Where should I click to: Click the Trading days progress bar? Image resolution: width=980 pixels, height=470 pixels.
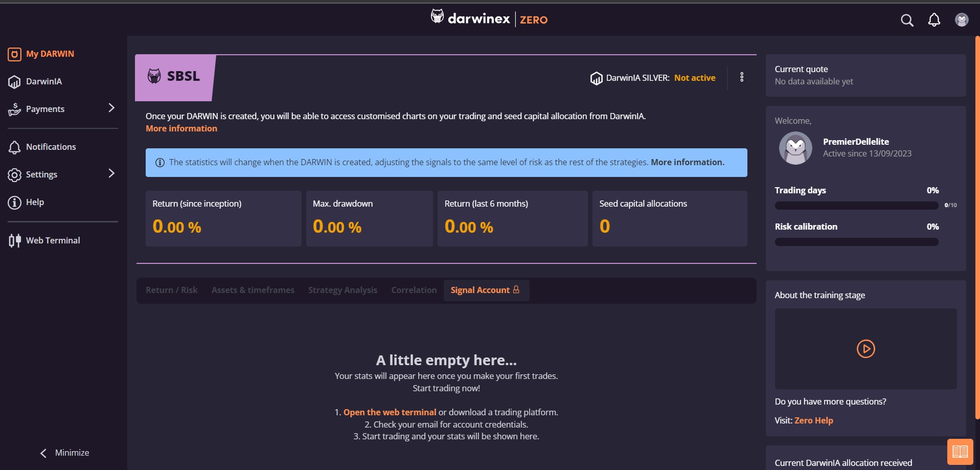click(856, 206)
